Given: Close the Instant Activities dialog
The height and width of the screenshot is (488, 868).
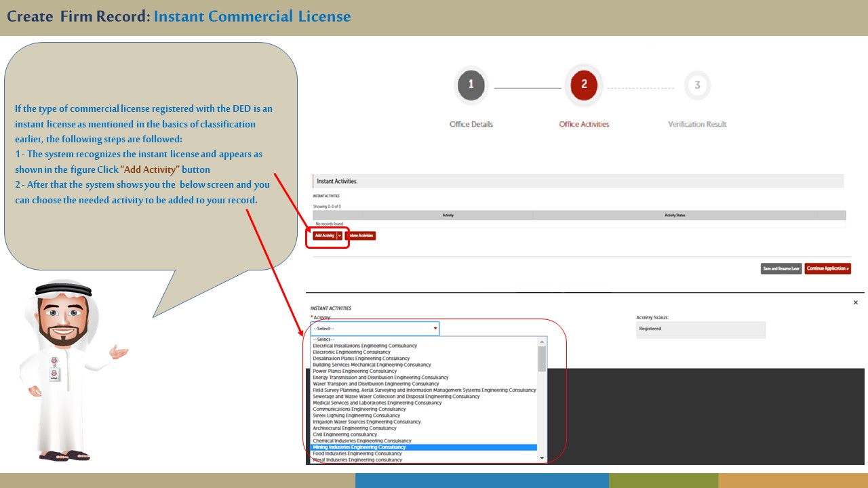Looking at the screenshot, I should (x=855, y=302).
